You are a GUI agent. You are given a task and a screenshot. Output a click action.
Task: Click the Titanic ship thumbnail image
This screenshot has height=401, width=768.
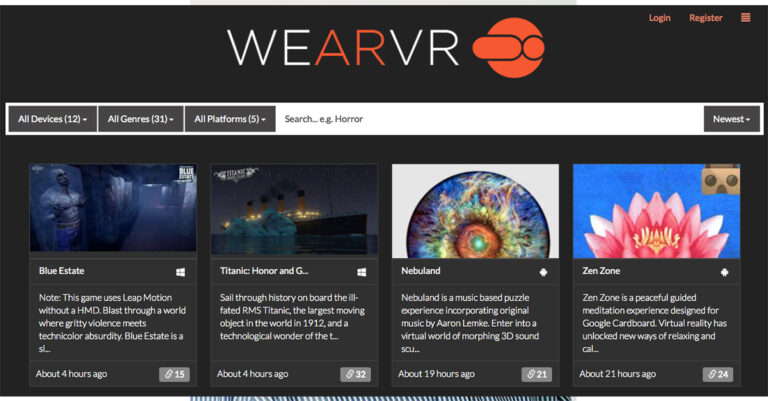[294, 210]
